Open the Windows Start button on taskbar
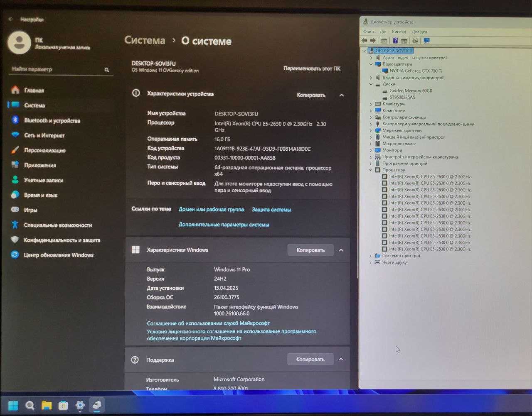This screenshot has height=416, width=532. (13, 405)
